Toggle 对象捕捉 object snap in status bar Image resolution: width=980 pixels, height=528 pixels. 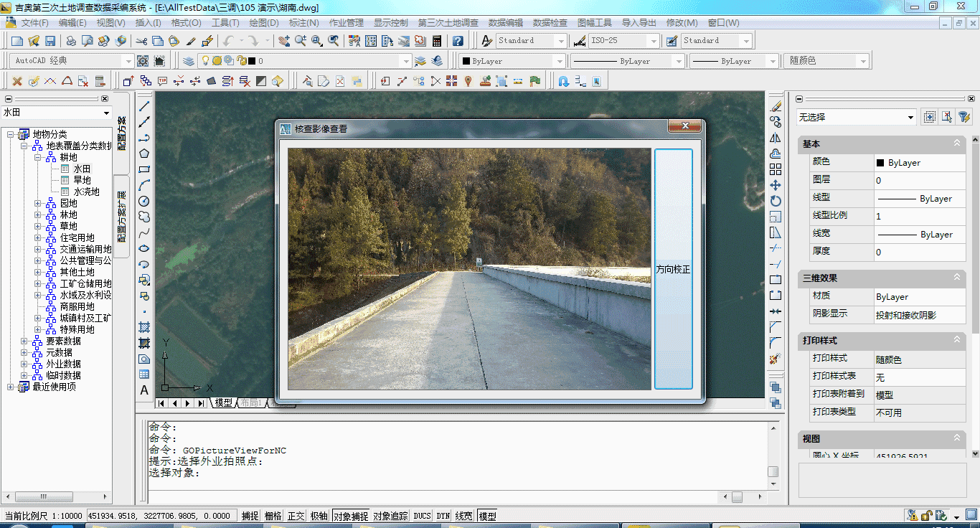tap(351, 516)
